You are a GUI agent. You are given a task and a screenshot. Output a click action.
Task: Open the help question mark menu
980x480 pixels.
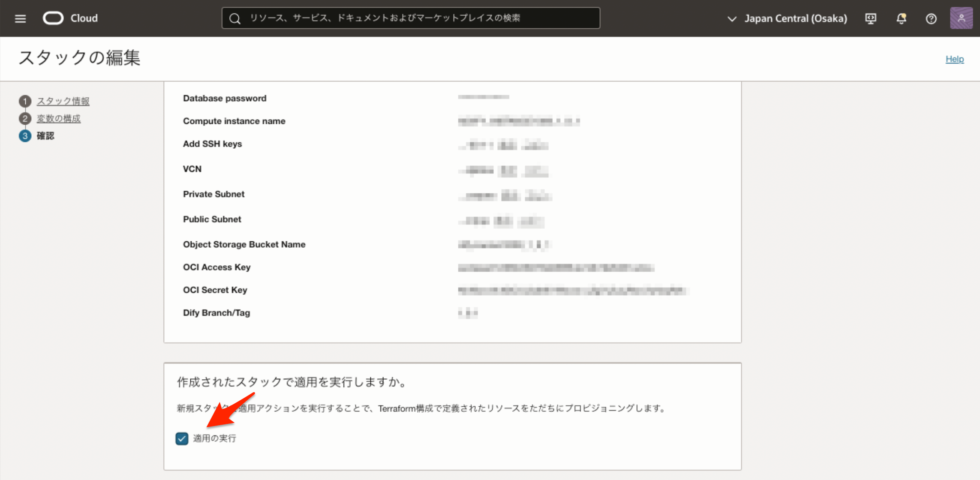point(931,18)
